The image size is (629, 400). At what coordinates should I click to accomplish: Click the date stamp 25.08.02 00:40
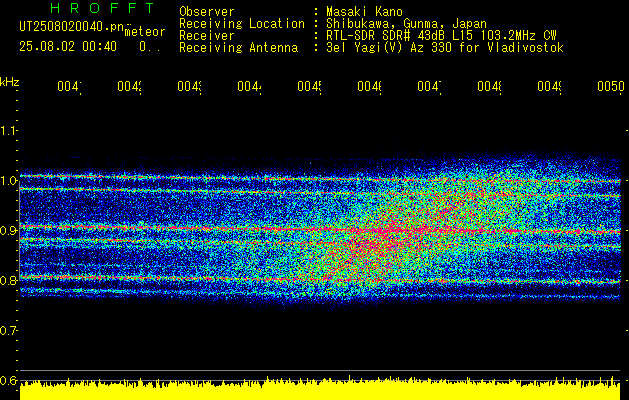pos(68,47)
